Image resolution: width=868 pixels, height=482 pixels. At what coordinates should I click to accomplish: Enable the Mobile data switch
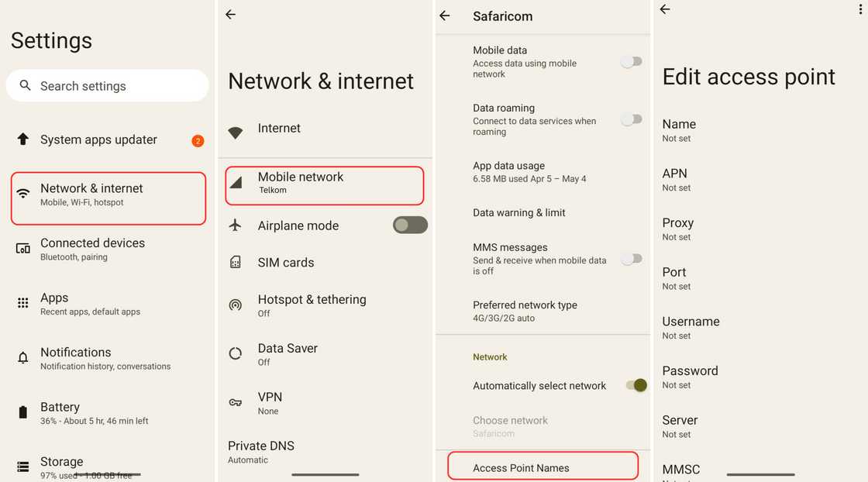click(632, 61)
